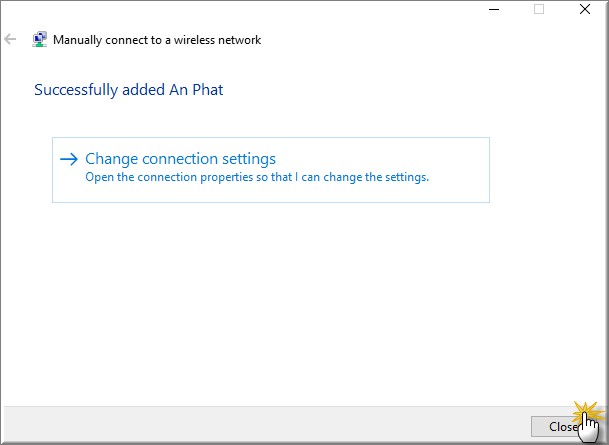The width and height of the screenshot is (609, 445).
Task: Minimize the wizard window
Action: [494, 9]
